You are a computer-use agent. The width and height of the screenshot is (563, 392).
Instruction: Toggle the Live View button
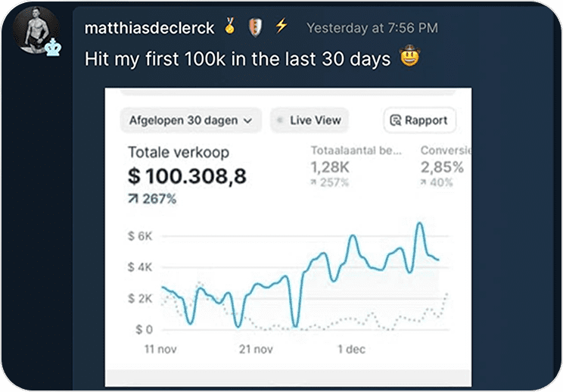309,120
